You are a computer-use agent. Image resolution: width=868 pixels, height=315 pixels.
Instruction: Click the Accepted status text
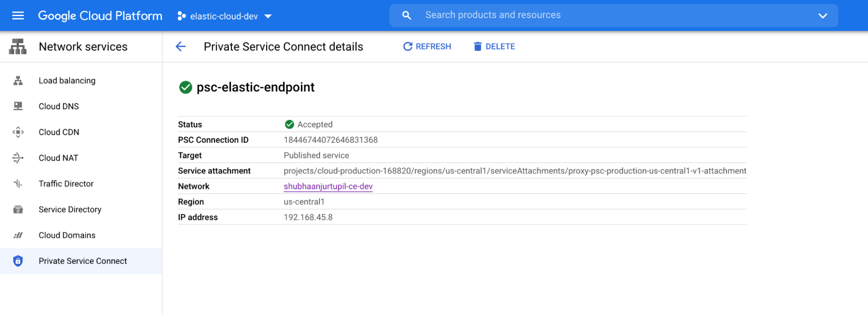pyautogui.click(x=315, y=125)
